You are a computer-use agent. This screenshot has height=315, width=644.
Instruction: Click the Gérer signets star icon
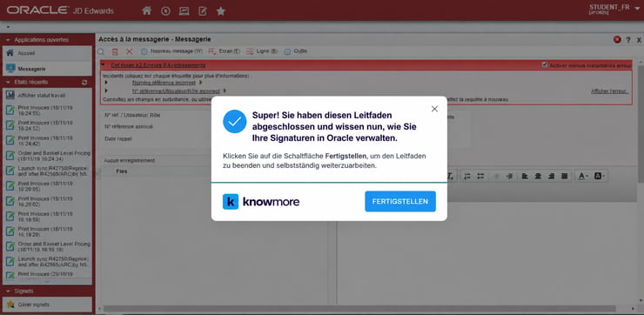coord(10,305)
